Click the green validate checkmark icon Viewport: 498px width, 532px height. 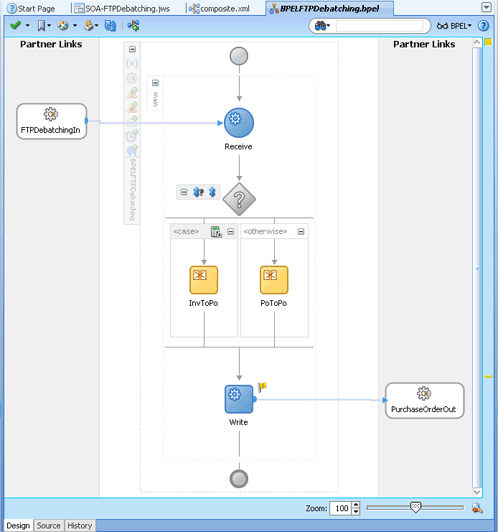(x=15, y=25)
